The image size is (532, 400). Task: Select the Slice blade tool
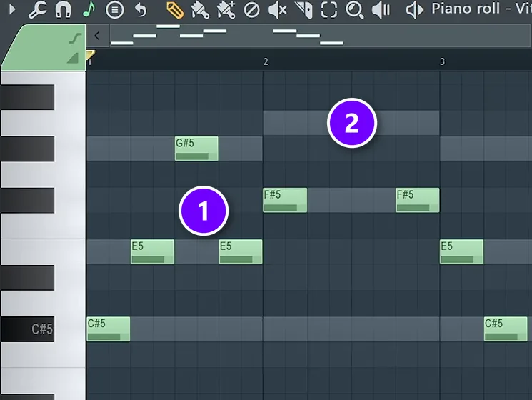point(303,10)
